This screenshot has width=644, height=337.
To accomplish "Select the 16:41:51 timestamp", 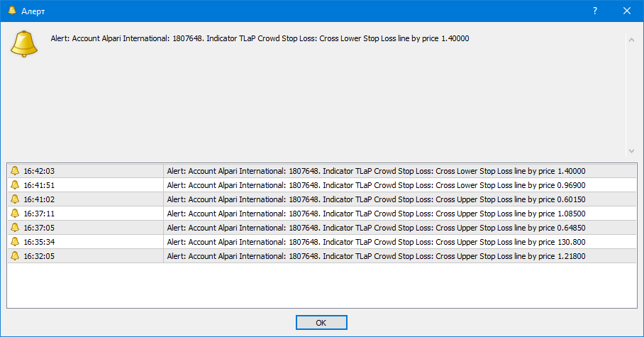I will point(39,185).
